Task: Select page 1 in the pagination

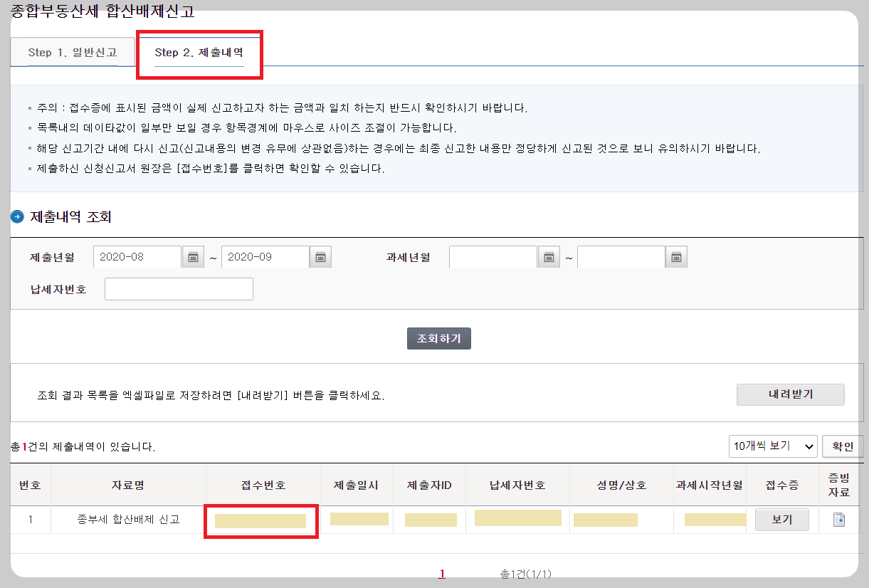Action: [x=441, y=574]
